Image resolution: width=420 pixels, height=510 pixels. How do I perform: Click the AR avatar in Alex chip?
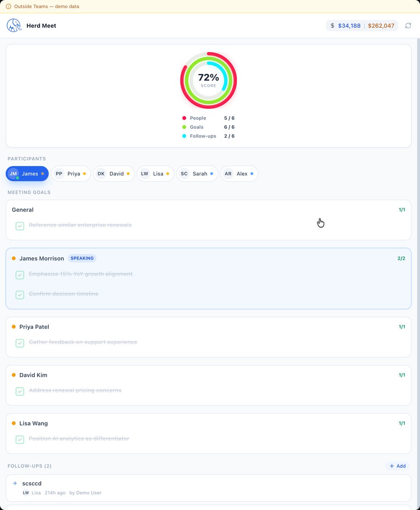coord(228,174)
